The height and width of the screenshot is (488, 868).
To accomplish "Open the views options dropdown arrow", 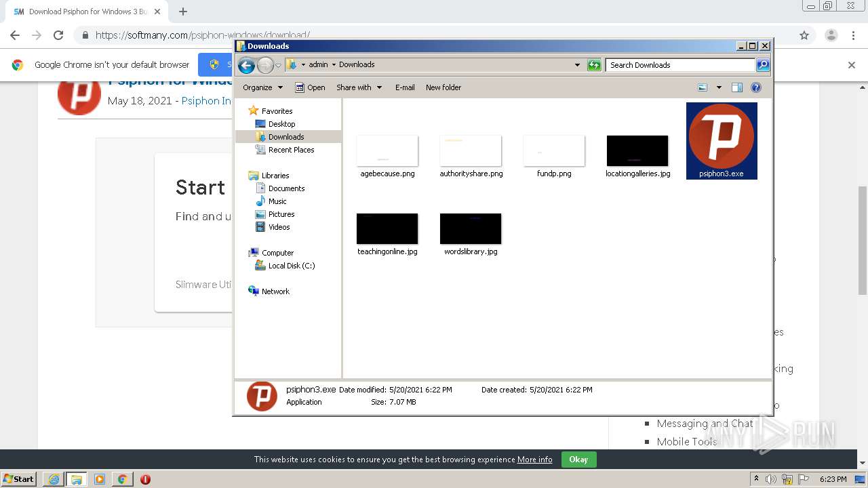I will (719, 87).
